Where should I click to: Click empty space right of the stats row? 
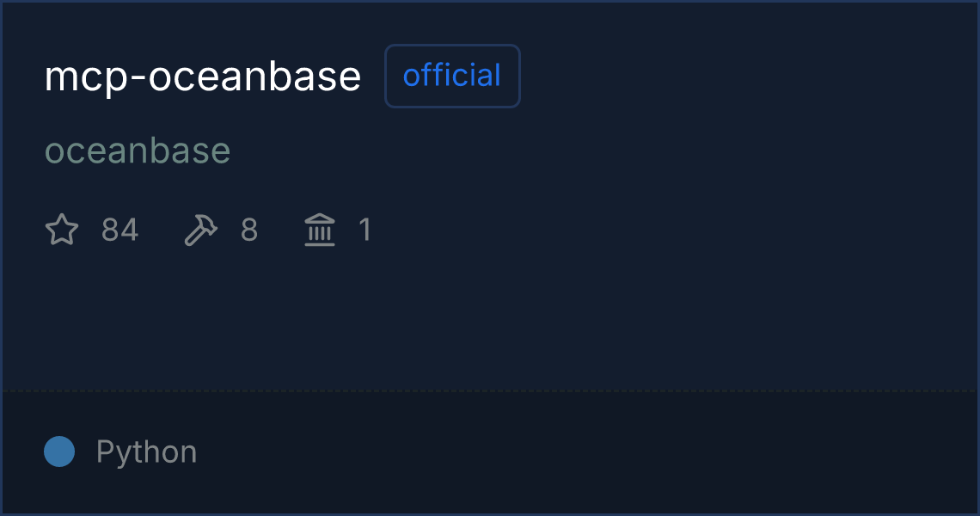(671, 230)
